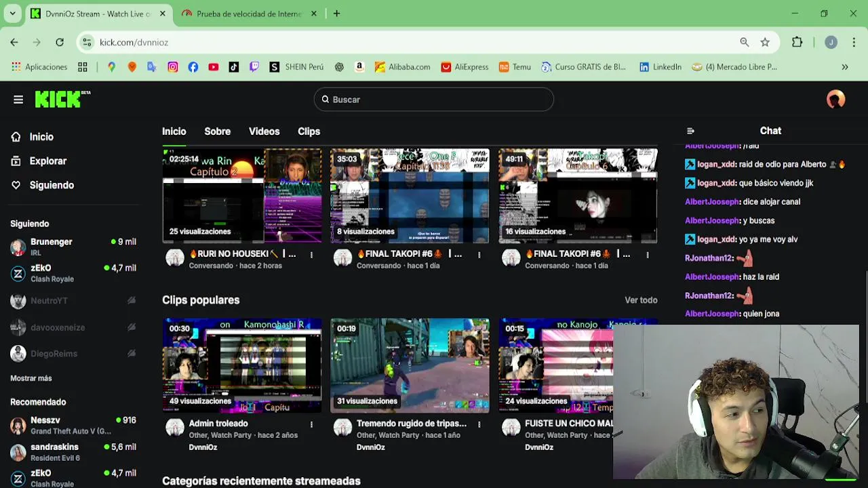Screen dimensions: 868x488
Task: Open zEKO channel under Siguiendo
Action: coord(73,273)
